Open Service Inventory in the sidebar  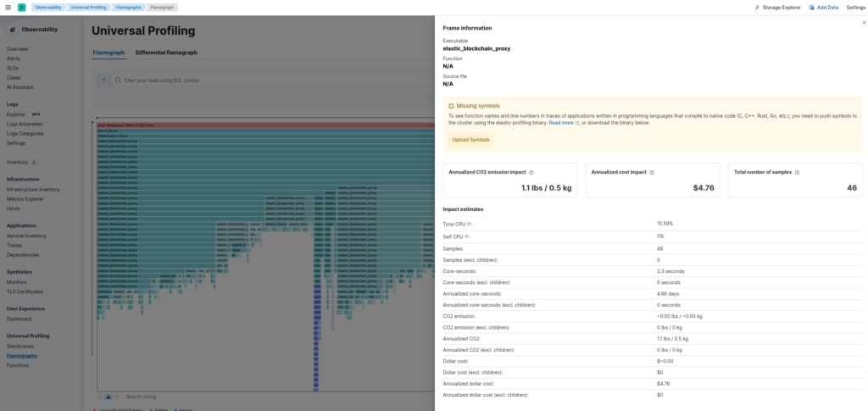pos(26,236)
